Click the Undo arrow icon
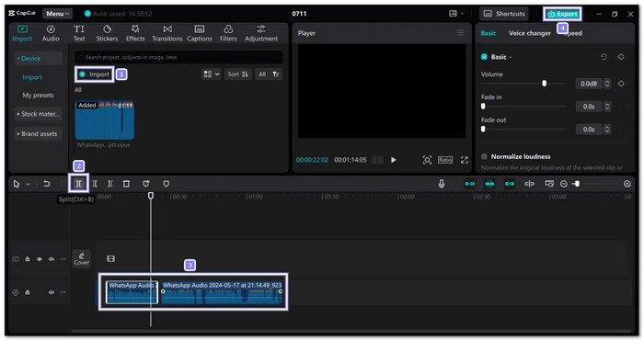The image size is (644, 341). [x=46, y=184]
